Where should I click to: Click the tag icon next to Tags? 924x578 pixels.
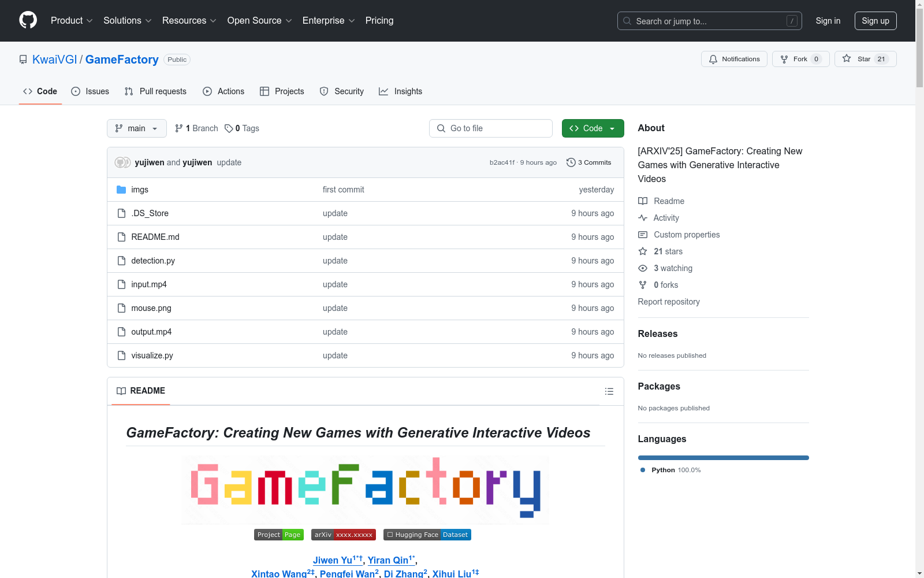[229, 128]
